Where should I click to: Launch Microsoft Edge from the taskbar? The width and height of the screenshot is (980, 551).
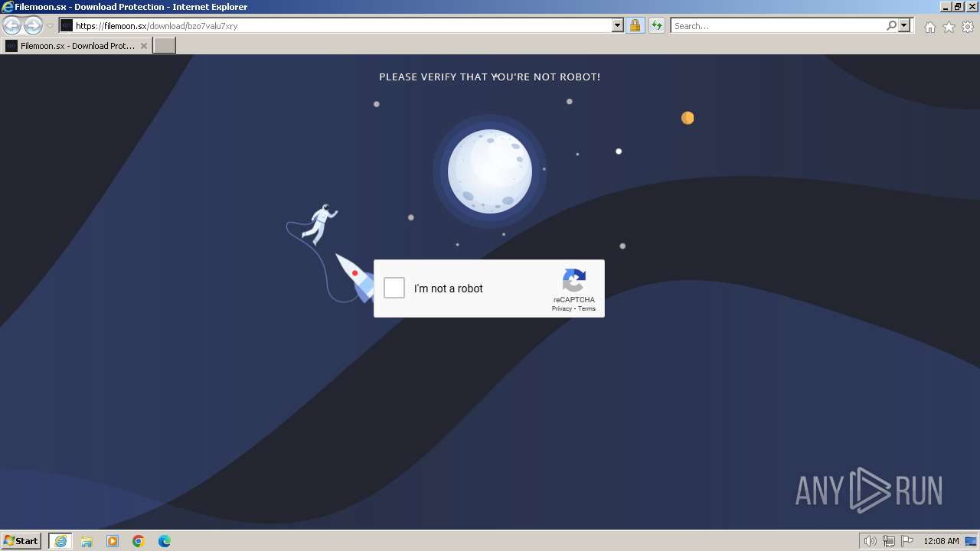click(165, 541)
